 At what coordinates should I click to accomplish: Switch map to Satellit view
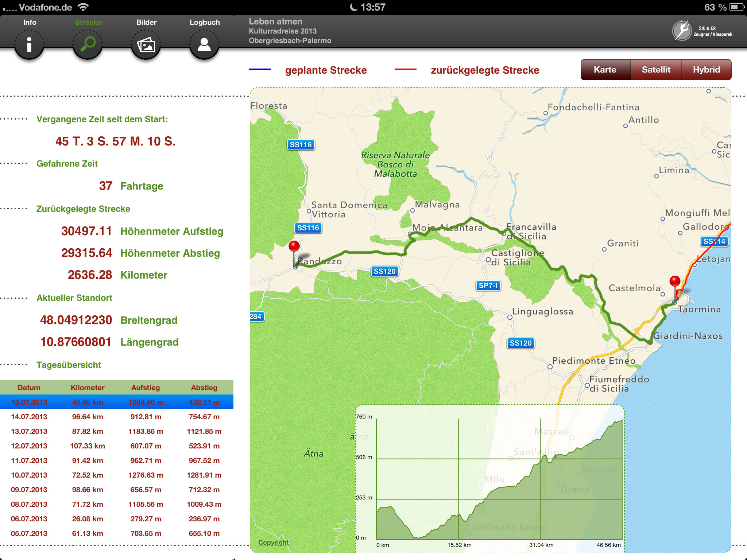(x=656, y=70)
